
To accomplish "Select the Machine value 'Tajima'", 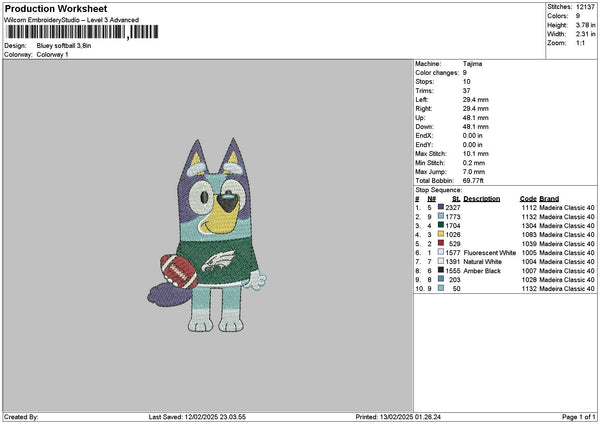I will pos(472,64).
